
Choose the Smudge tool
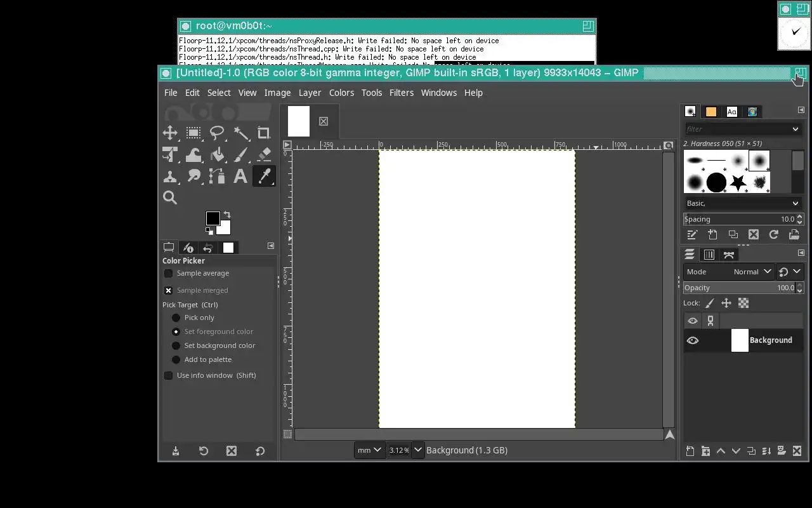(x=193, y=176)
